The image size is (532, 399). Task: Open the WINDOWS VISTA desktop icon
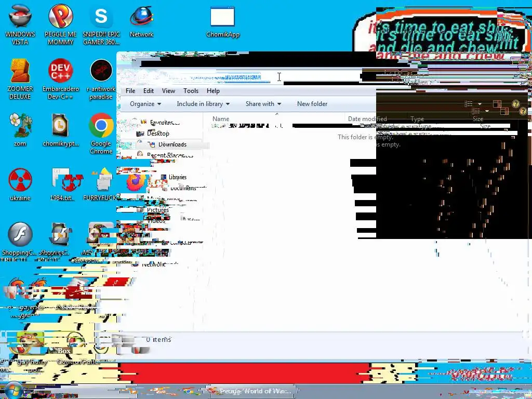click(20, 25)
